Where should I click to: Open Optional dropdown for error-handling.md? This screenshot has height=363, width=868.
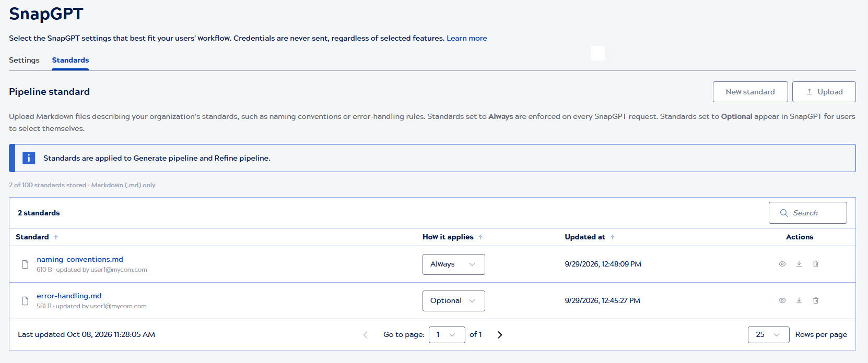(x=454, y=301)
